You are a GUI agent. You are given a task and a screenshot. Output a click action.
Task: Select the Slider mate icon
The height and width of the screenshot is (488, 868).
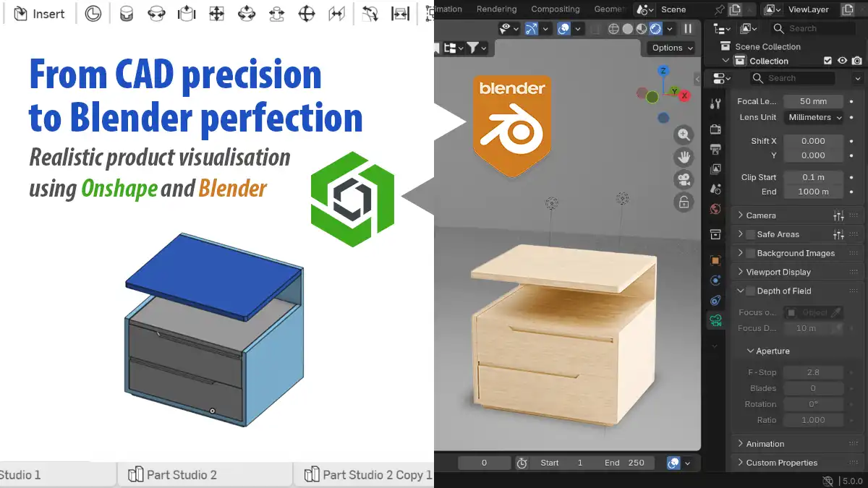[x=187, y=14]
